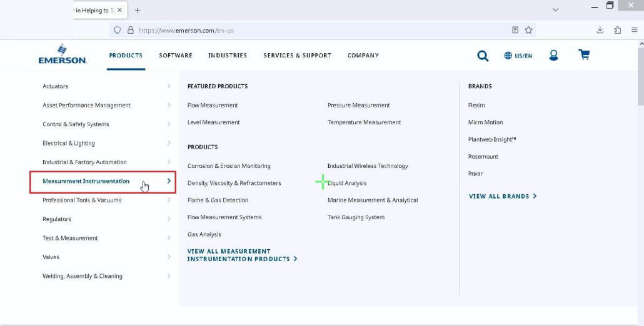The image size is (644, 326).
Task: Close the current browser tab
Action: 119,10
